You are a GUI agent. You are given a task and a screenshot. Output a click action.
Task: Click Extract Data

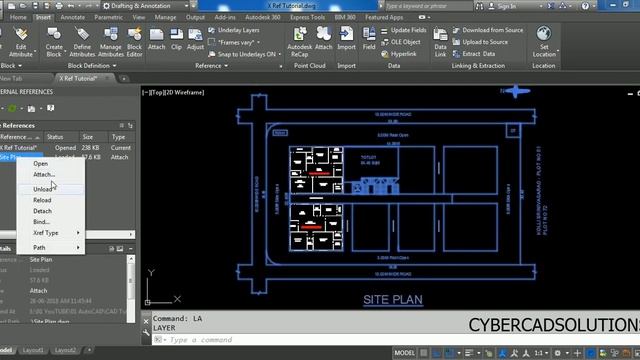pyautogui.click(x=474, y=54)
